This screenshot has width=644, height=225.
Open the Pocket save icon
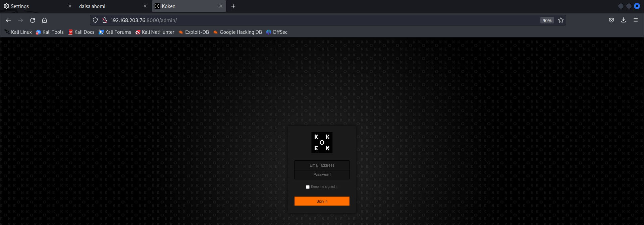(x=611, y=20)
